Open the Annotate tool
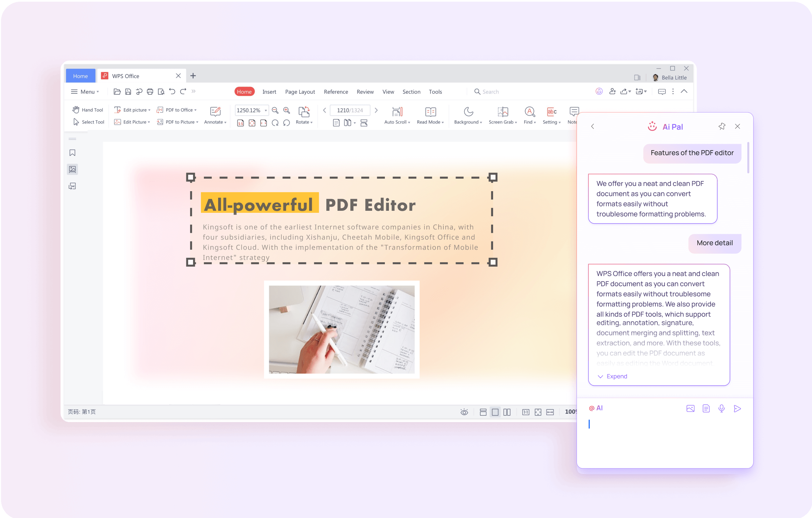The height and width of the screenshot is (518, 812). tap(215, 116)
